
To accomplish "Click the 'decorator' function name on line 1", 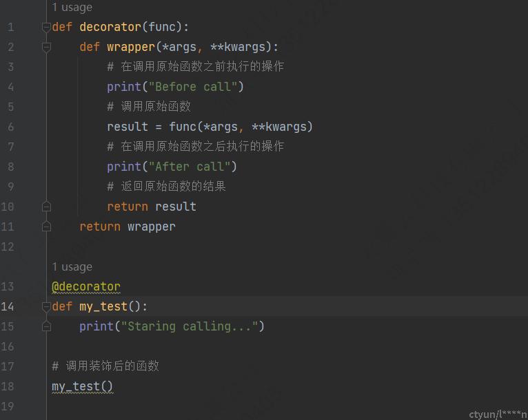I will point(110,27).
